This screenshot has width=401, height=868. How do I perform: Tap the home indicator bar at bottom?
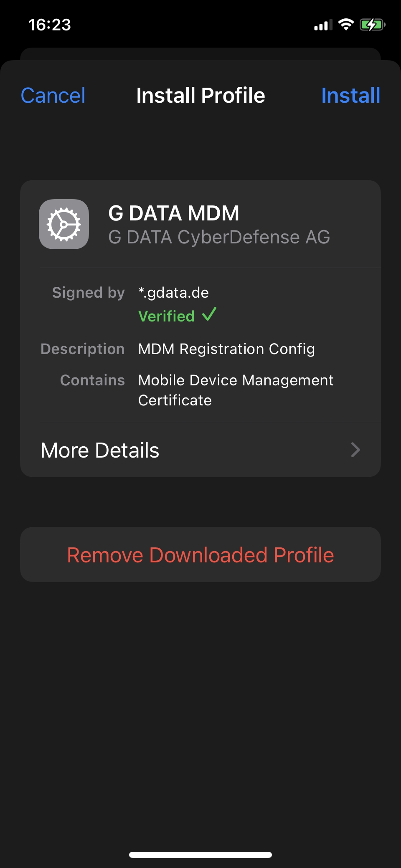point(200,855)
